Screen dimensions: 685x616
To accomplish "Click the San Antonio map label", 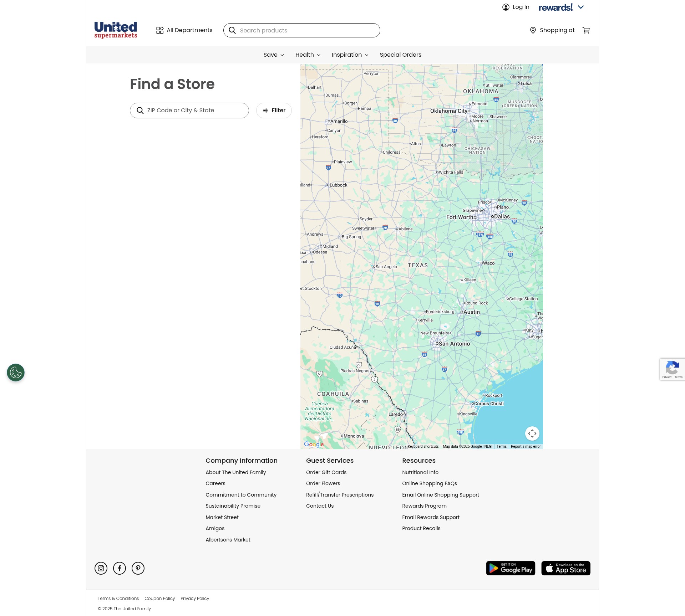I will (x=454, y=344).
